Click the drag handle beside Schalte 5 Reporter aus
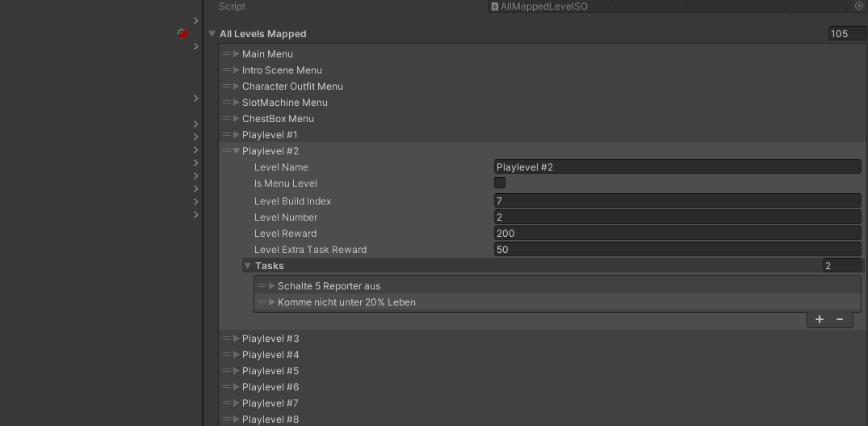This screenshot has width=868, height=426. pos(262,286)
